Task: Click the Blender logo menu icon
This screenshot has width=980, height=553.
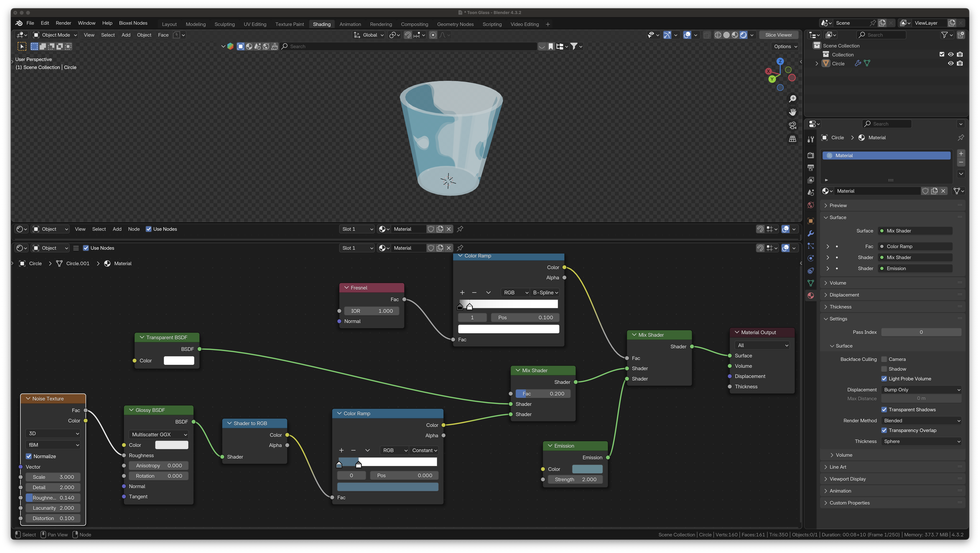Action: [19, 23]
